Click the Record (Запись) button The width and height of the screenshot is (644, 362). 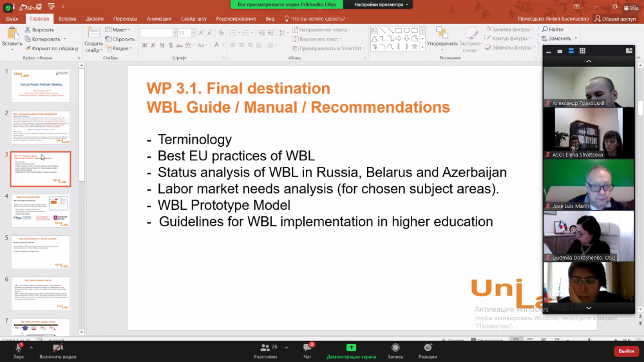tap(395, 350)
